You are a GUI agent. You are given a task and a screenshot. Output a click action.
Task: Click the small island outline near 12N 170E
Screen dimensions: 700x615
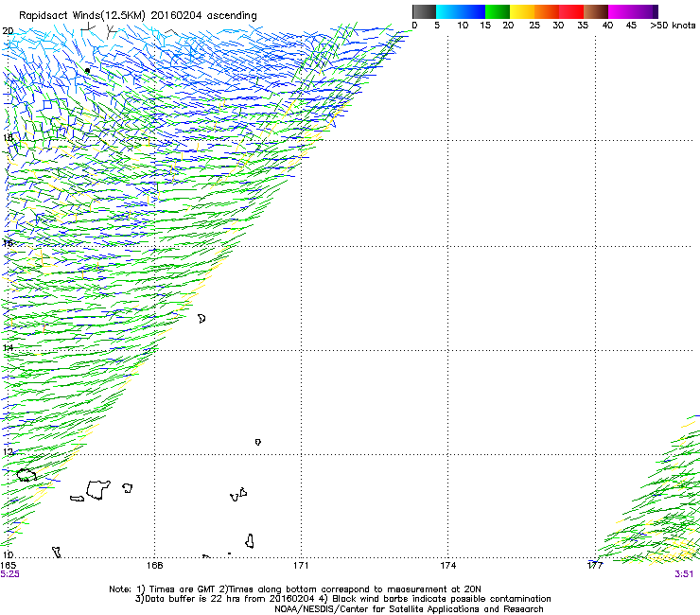[x=258, y=442]
